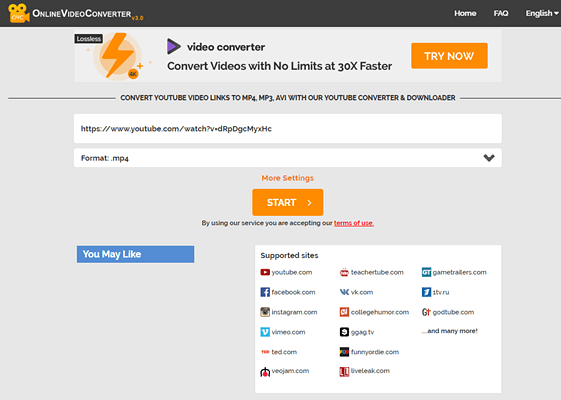The width and height of the screenshot is (561, 400).
Task: Open the FAQ menu item
Action: coord(501,13)
